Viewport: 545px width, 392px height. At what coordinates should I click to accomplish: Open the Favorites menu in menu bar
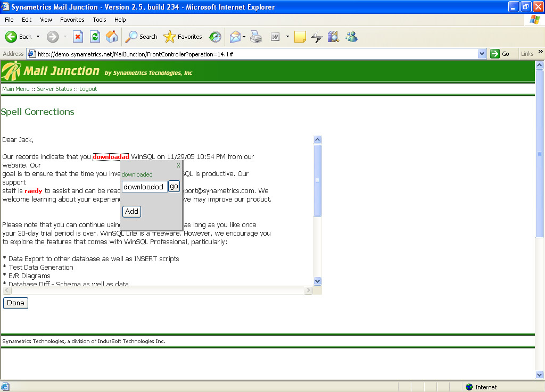point(72,20)
